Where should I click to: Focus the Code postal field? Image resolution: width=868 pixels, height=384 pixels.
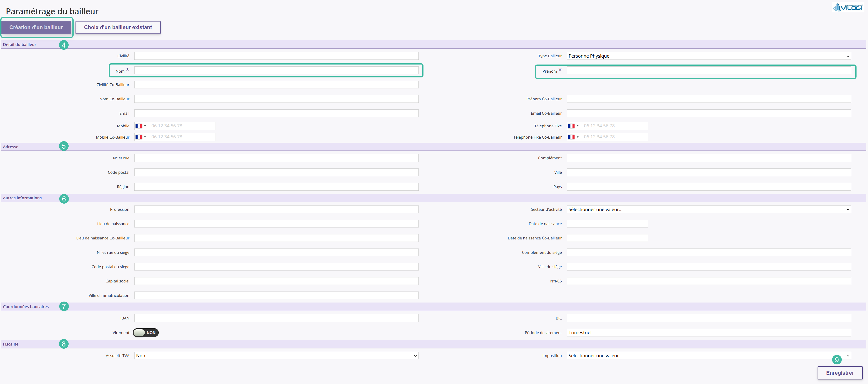(x=276, y=172)
